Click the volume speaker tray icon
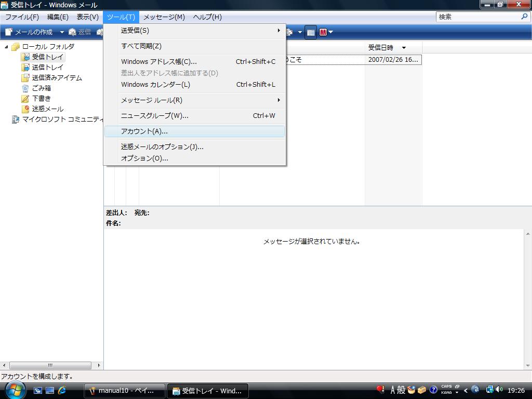 tap(499, 390)
